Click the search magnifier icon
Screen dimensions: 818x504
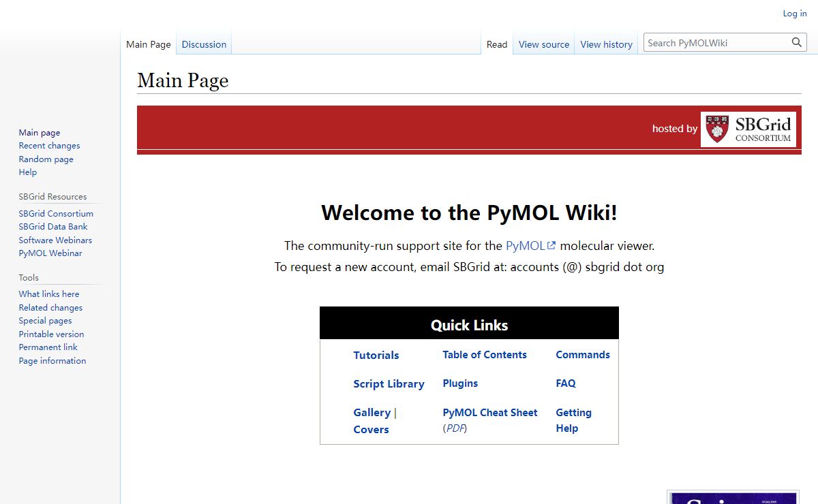point(796,43)
